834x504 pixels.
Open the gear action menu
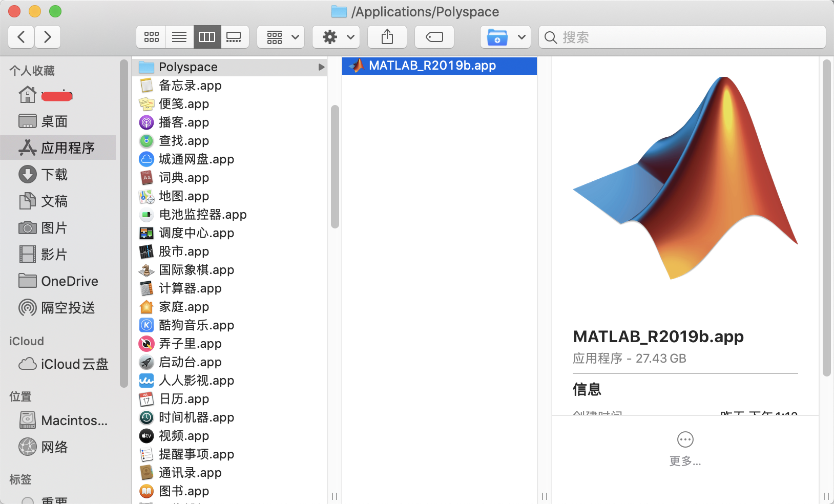337,37
